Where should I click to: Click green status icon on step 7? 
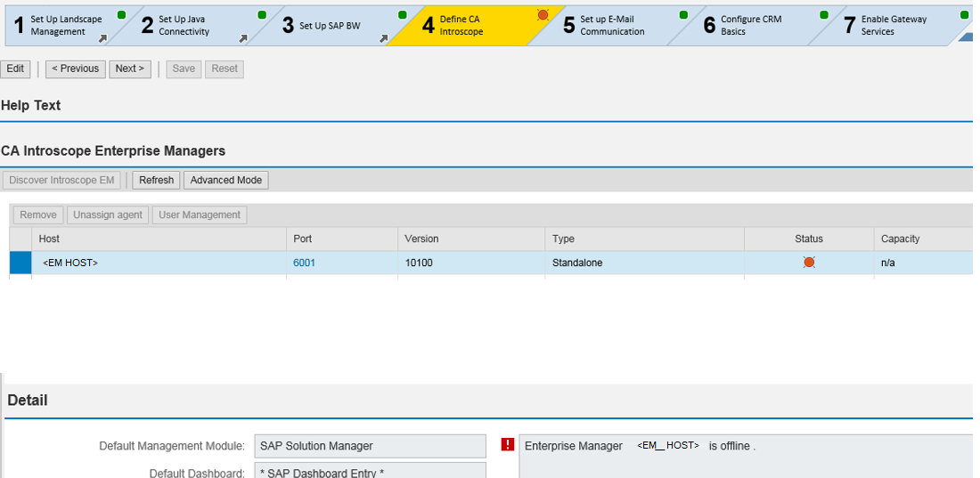(965, 14)
